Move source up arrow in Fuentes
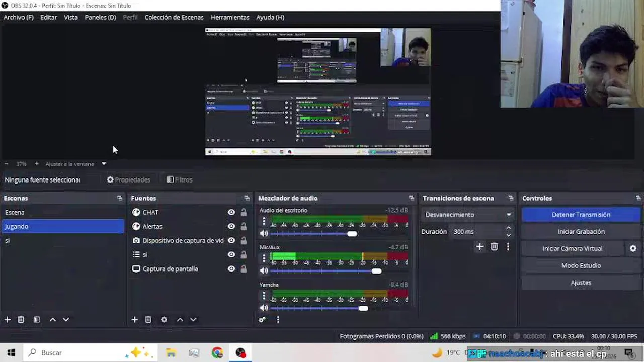The image size is (644, 362). point(180,320)
